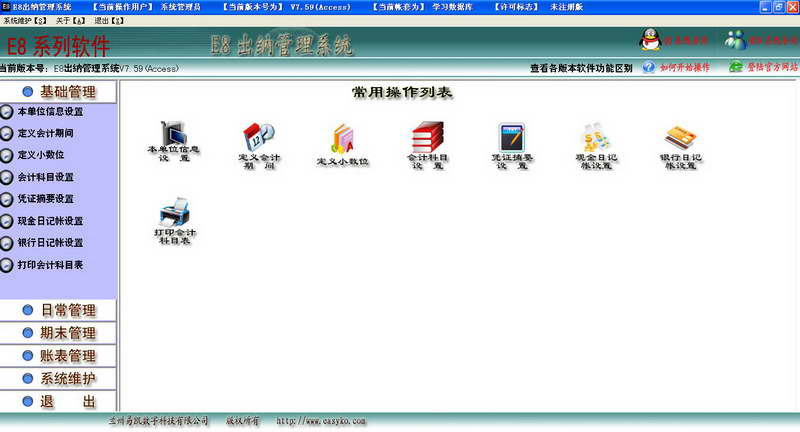Open the 银行日记帐设置 bank card icon

click(679, 137)
